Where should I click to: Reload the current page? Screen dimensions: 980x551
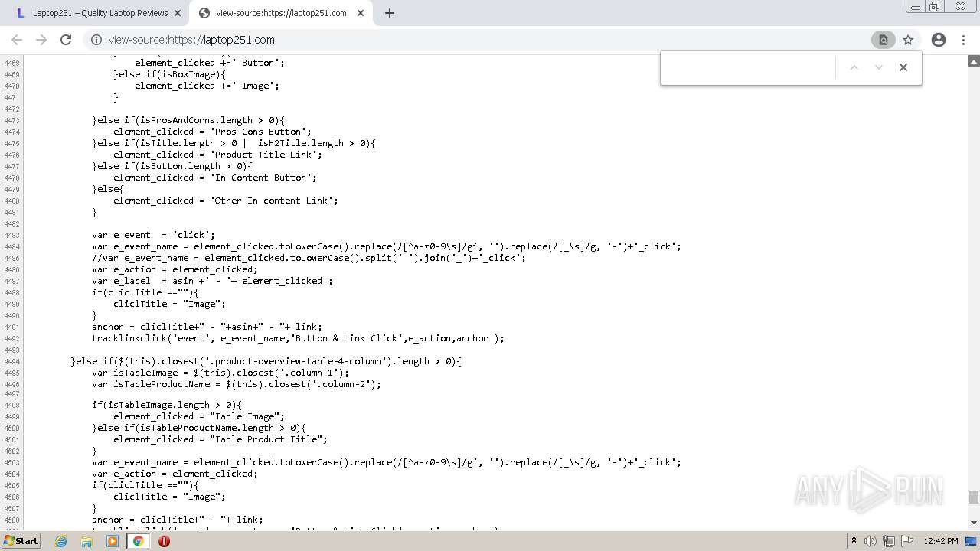point(66,40)
